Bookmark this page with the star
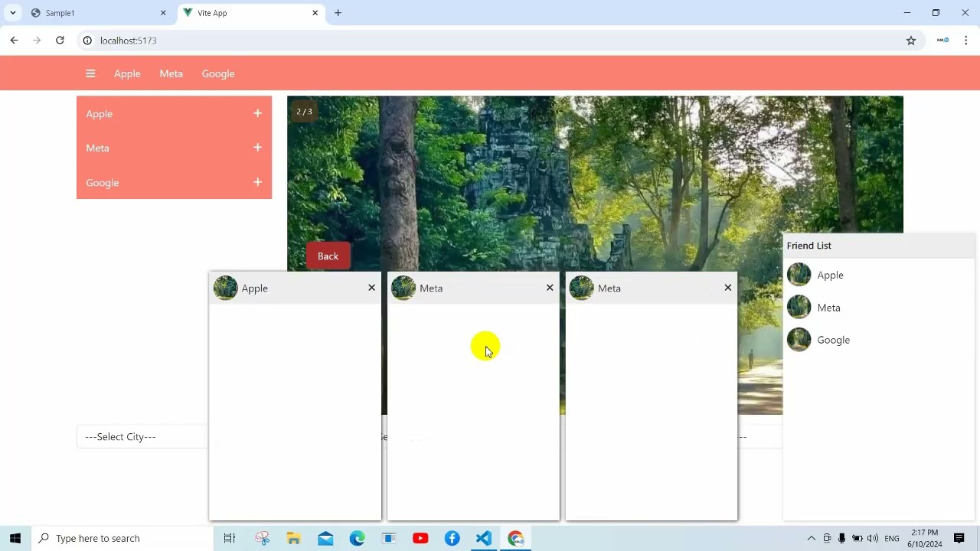 pyautogui.click(x=911, y=41)
